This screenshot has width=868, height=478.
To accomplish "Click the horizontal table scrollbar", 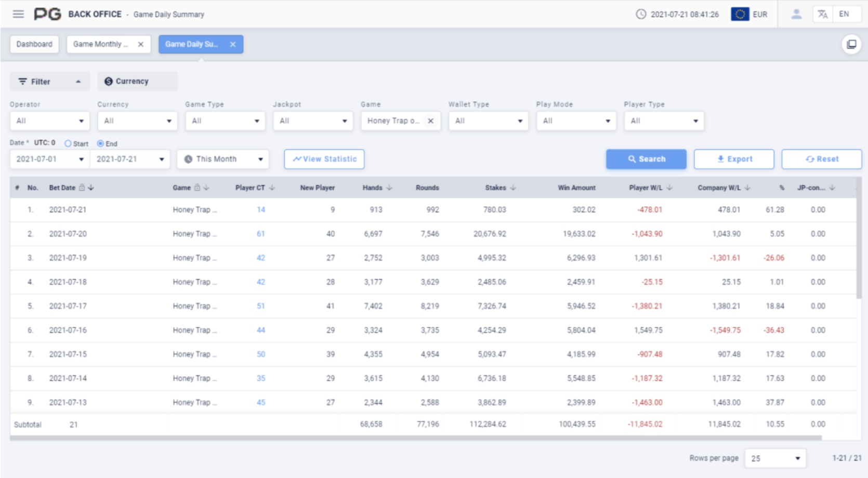I will pos(416,438).
